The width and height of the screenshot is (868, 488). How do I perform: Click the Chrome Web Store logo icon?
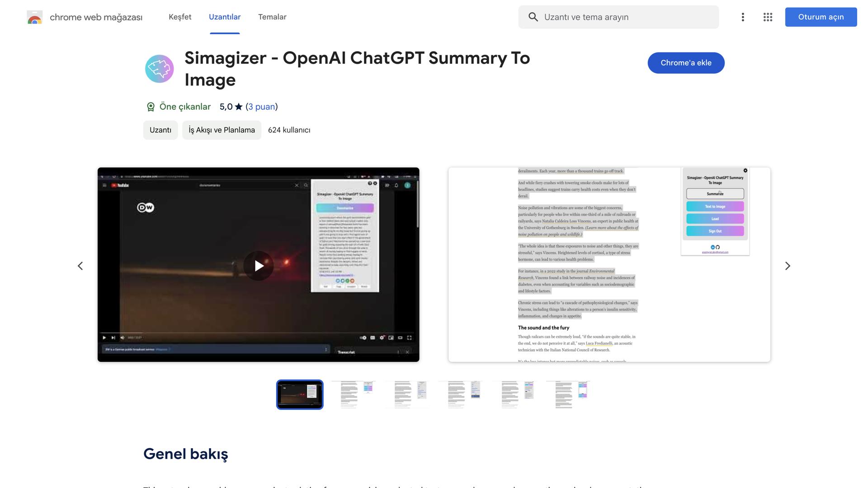coord(35,17)
